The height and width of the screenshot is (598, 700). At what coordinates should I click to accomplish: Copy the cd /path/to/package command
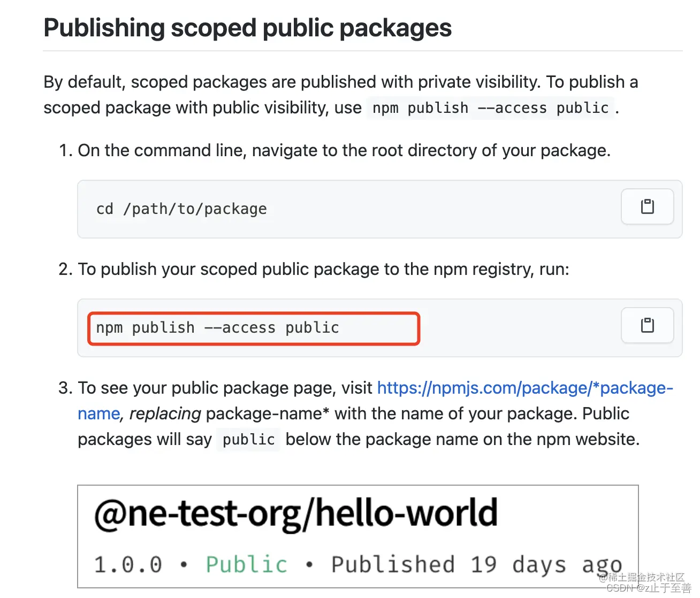647,206
